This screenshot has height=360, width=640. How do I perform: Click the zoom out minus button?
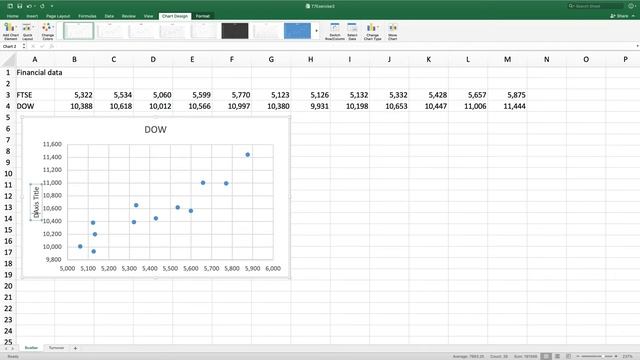[x=578, y=356]
